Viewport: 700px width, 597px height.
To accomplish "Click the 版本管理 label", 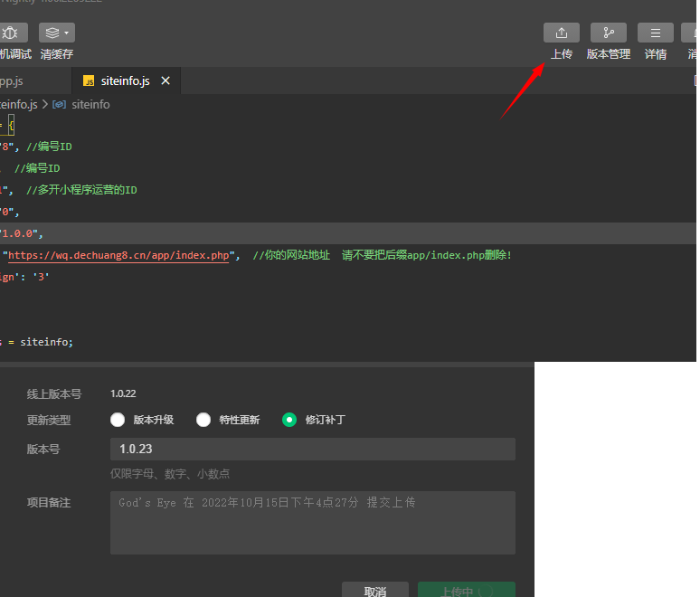I will pyautogui.click(x=609, y=54).
